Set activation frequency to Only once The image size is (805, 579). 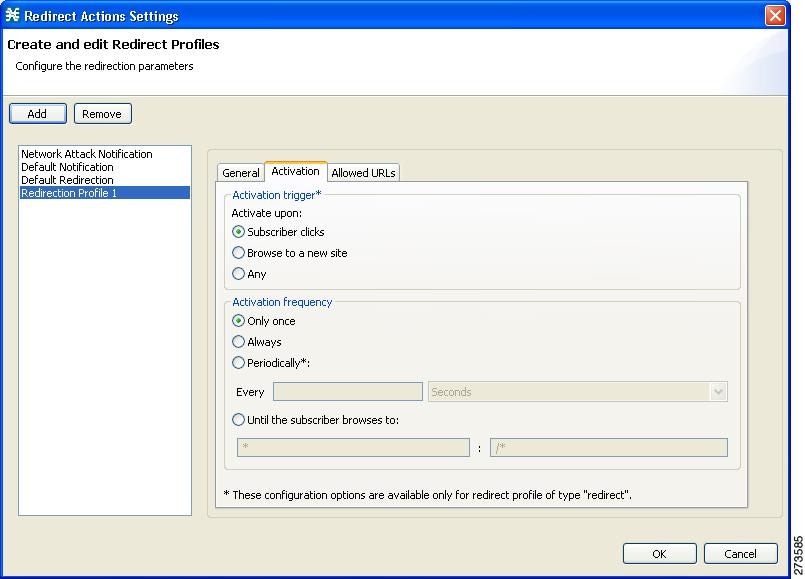click(x=239, y=321)
